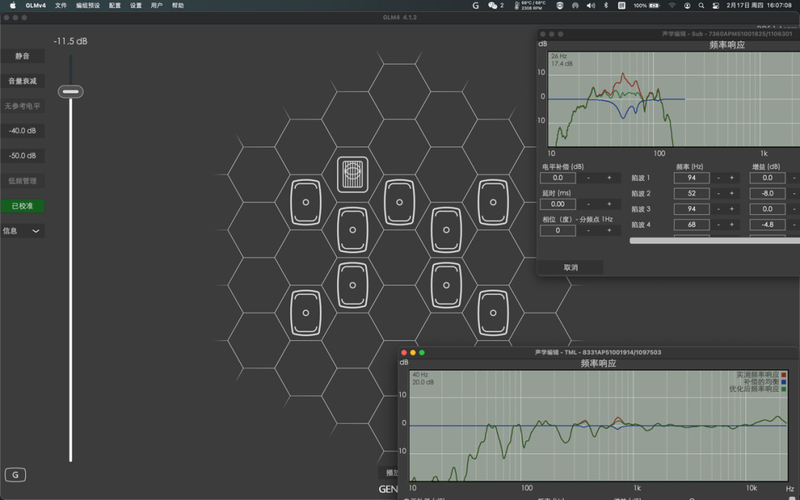Viewport: 800px width, 500px height.
Task: Select the bottom-right monitor in the speaker grid
Action: pos(493,313)
